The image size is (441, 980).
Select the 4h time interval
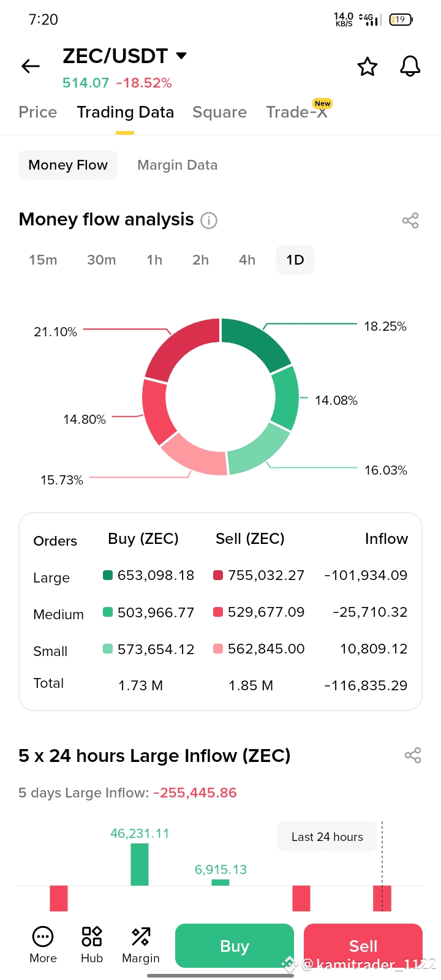click(247, 260)
